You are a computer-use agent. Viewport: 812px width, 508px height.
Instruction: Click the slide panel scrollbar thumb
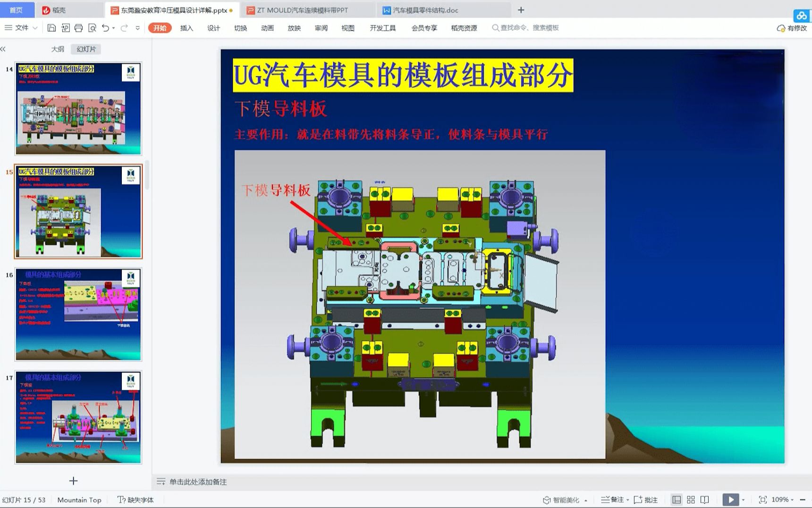[147, 175]
